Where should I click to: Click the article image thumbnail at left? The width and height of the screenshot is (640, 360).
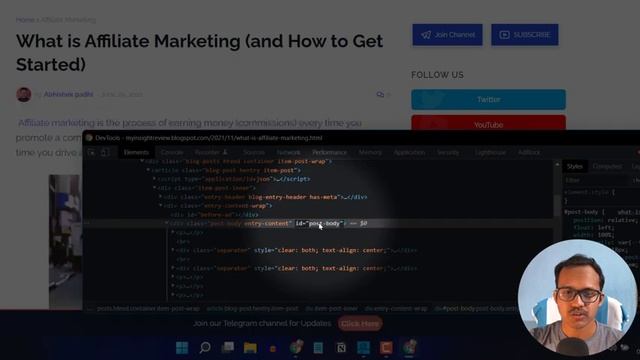click(65, 242)
